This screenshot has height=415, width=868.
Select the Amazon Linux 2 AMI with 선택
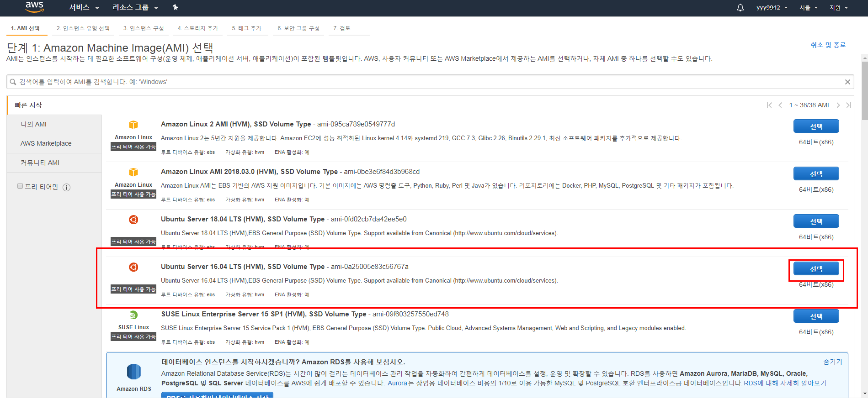tap(816, 126)
